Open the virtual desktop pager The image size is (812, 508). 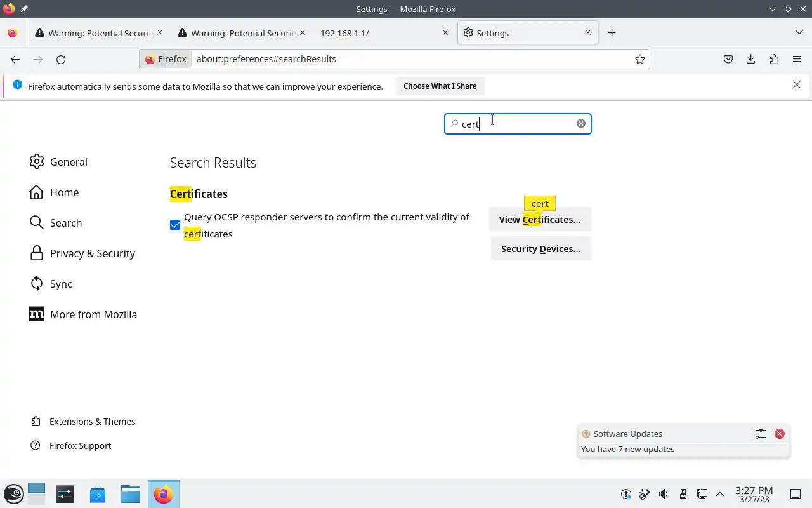[36, 494]
